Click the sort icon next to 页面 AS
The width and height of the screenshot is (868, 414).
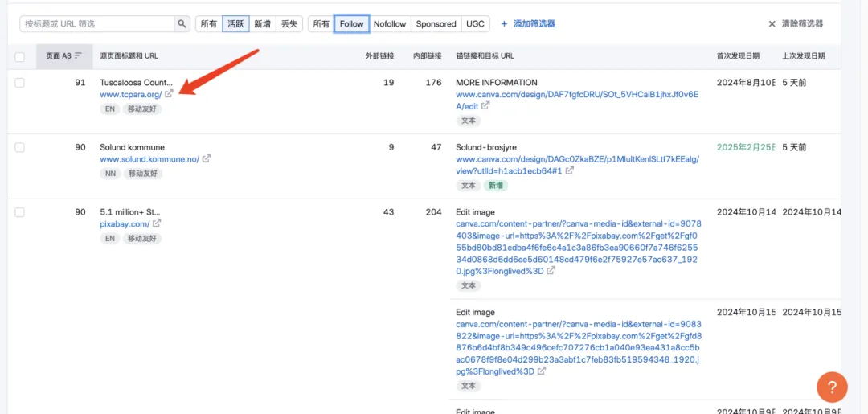click(78, 56)
